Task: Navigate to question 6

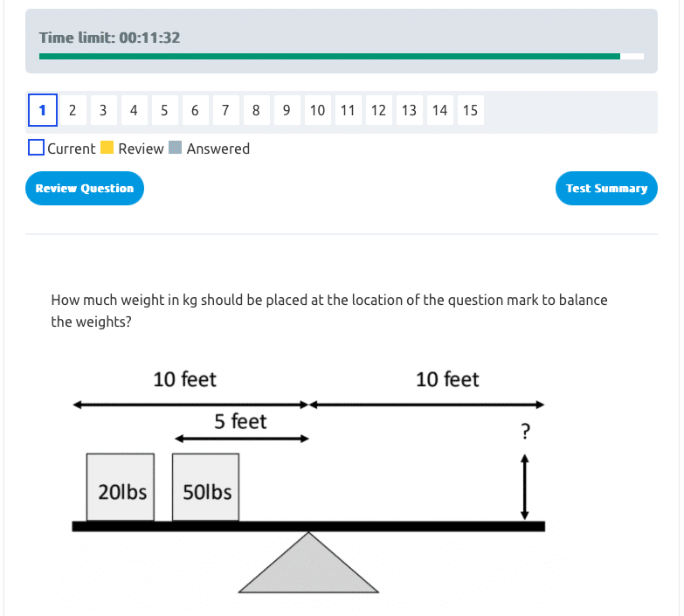Action: click(x=195, y=110)
